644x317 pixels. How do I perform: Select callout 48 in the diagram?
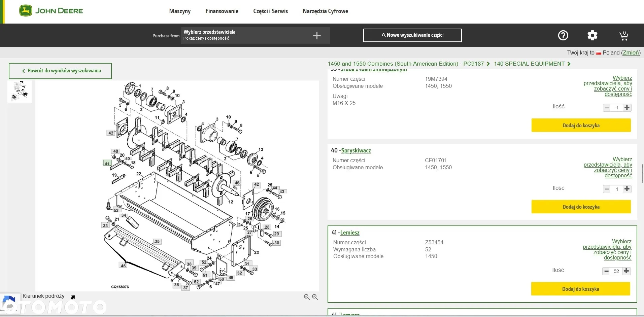pos(115,151)
